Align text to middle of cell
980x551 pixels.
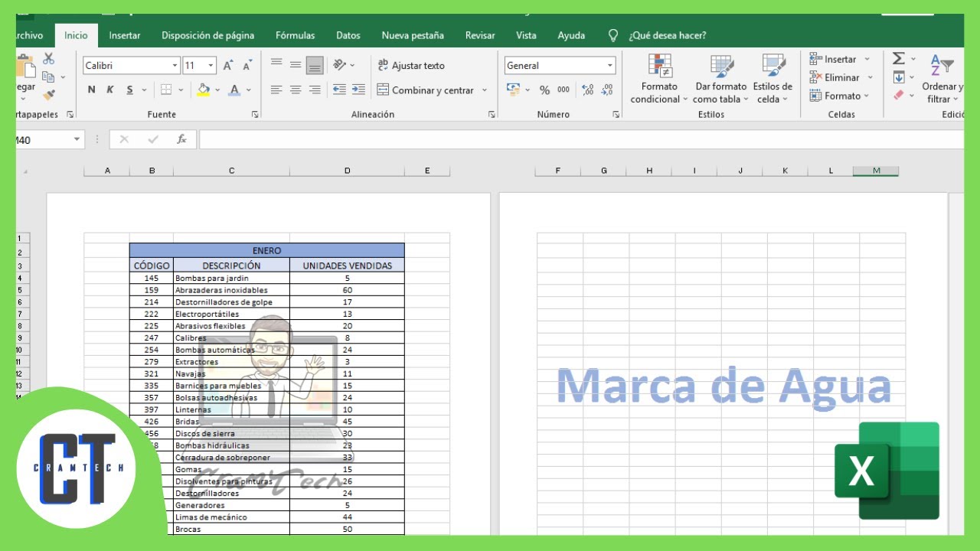tap(296, 66)
